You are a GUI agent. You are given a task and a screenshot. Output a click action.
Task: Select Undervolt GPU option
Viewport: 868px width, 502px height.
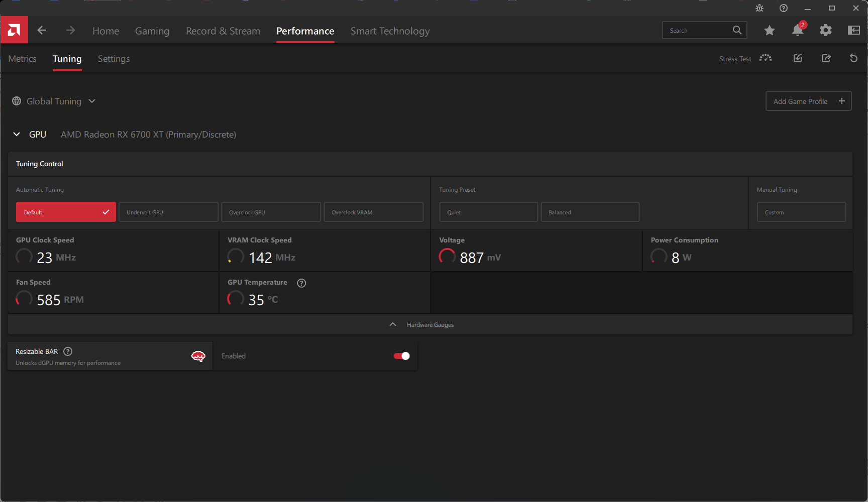pyautogui.click(x=168, y=212)
